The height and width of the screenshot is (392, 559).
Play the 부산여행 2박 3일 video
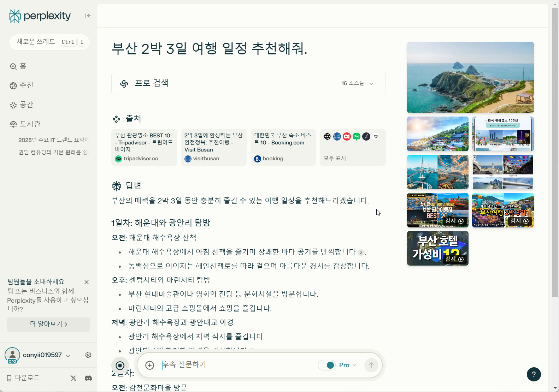pyautogui.click(x=503, y=210)
